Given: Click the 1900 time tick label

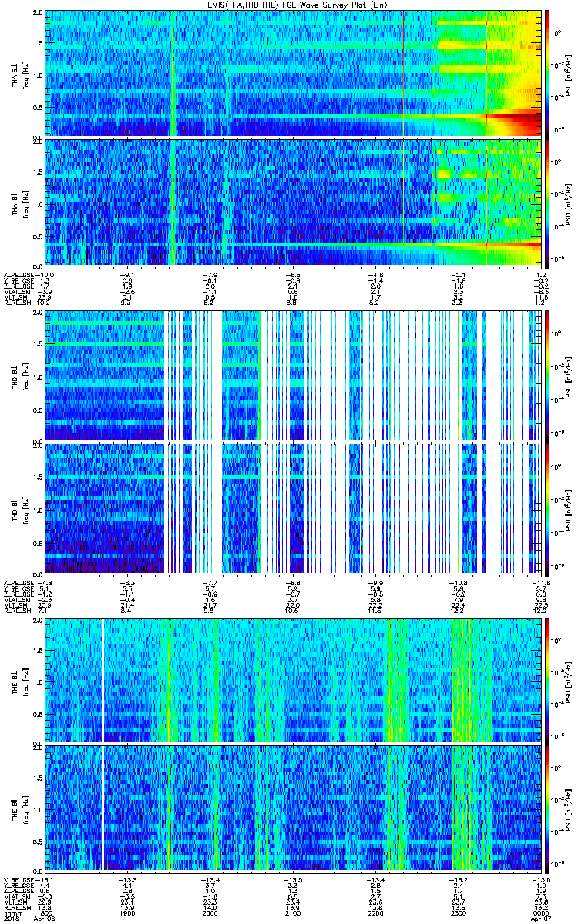Looking at the screenshot, I should (127, 912).
